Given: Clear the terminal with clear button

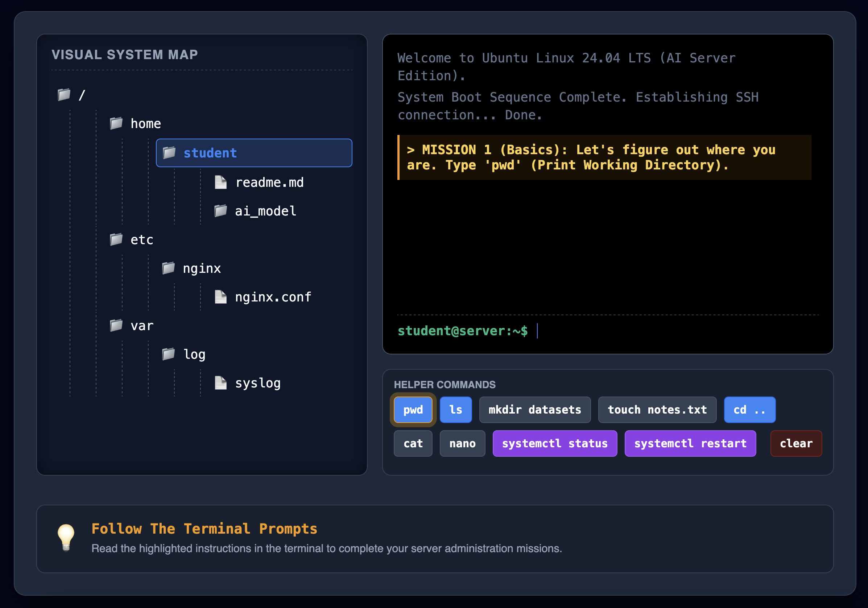Looking at the screenshot, I should 796,443.
